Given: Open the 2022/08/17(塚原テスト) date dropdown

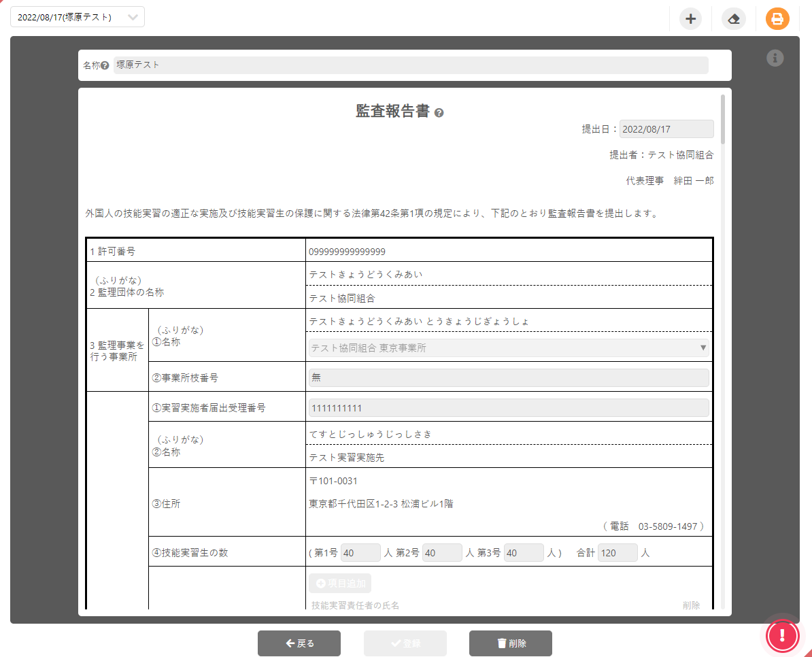Looking at the screenshot, I should [x=77, y=17].
